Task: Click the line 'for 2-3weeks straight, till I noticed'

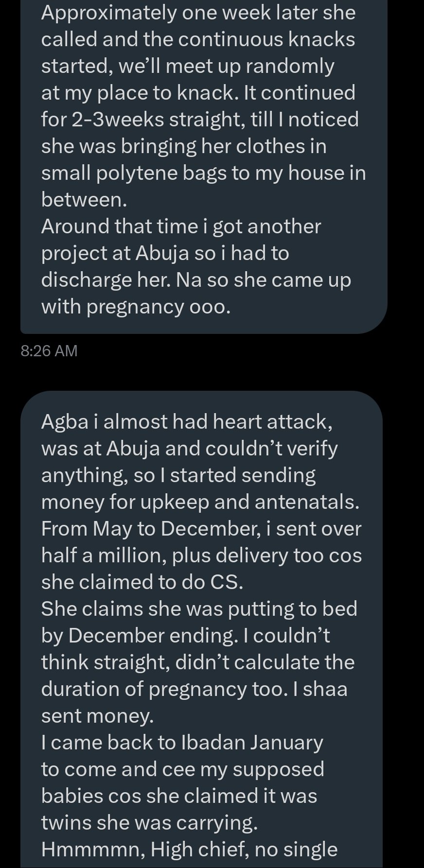Action: (200, 120)
